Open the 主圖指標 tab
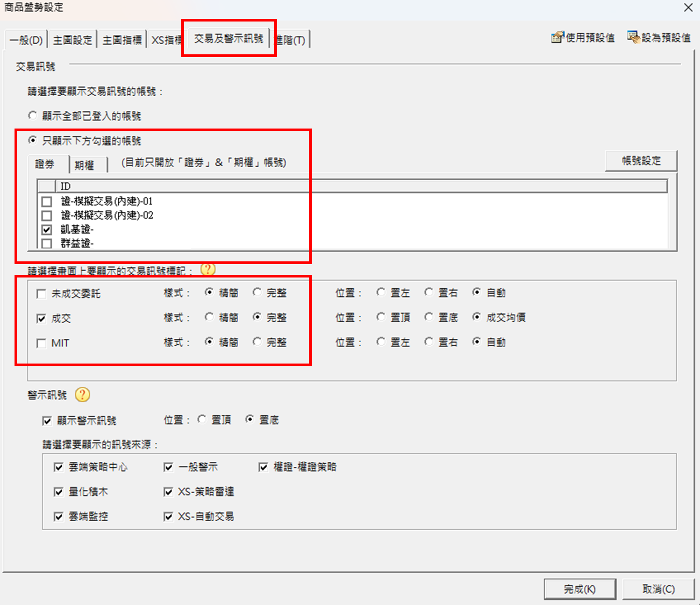This screenshot has height=605, width=700. [122, 40]
